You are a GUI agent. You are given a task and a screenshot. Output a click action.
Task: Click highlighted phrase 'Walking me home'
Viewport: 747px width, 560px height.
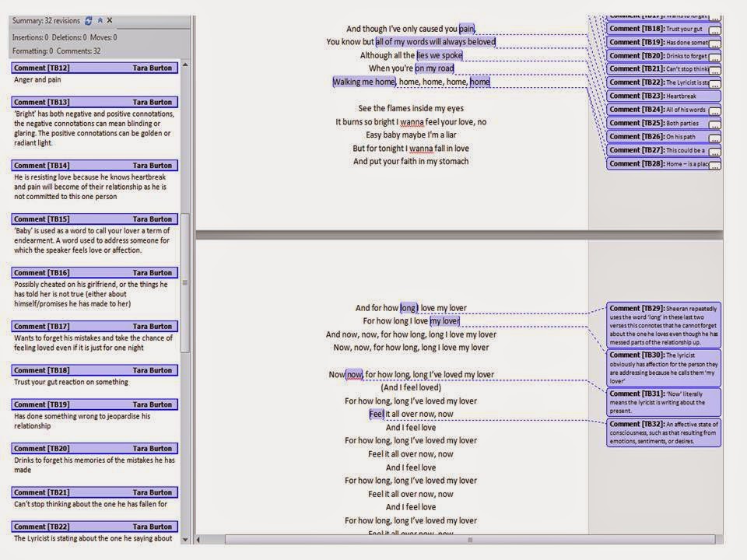click(x=364, y=82)
